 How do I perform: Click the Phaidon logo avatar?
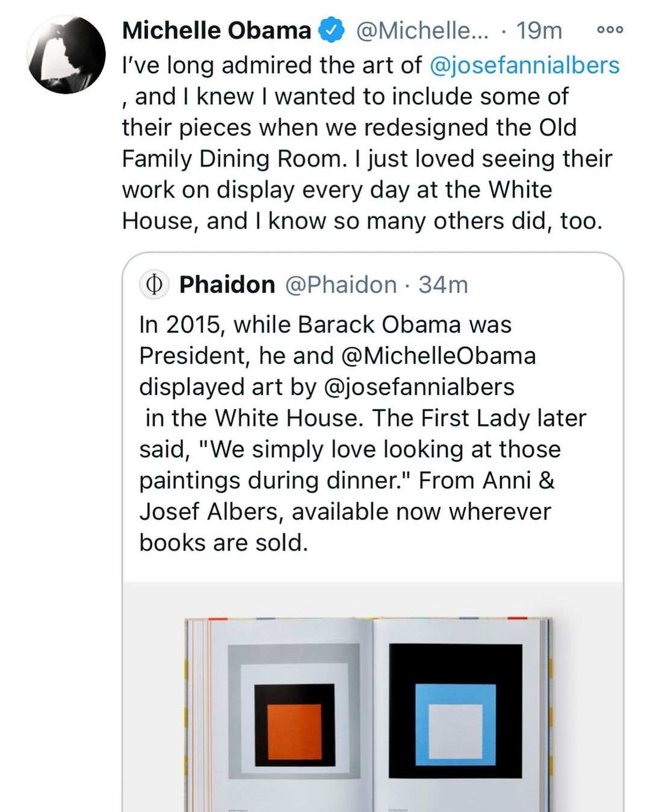pyautogui.click(x=154, y=285)
